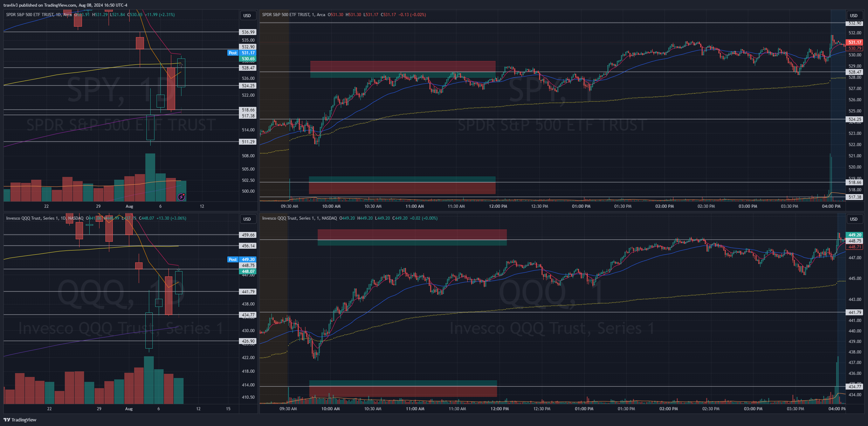Screen dimensions: 868x426
Task: Click the 524.25 level label on SPY 1-minute axis
Action: click(x=854, y=119)
